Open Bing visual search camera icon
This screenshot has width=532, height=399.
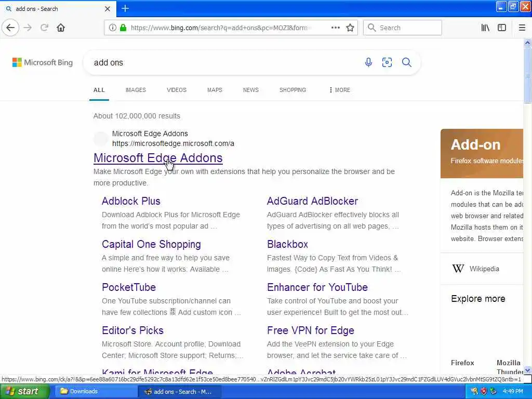click(x=387, y=62)
